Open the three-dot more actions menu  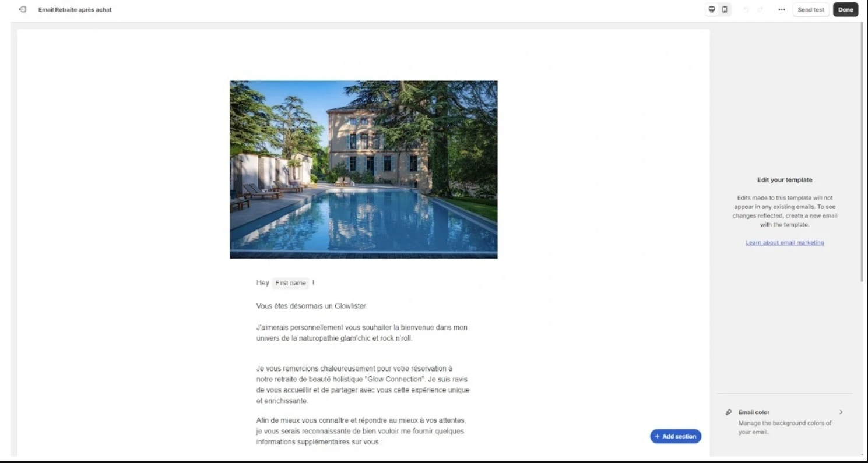782,10
